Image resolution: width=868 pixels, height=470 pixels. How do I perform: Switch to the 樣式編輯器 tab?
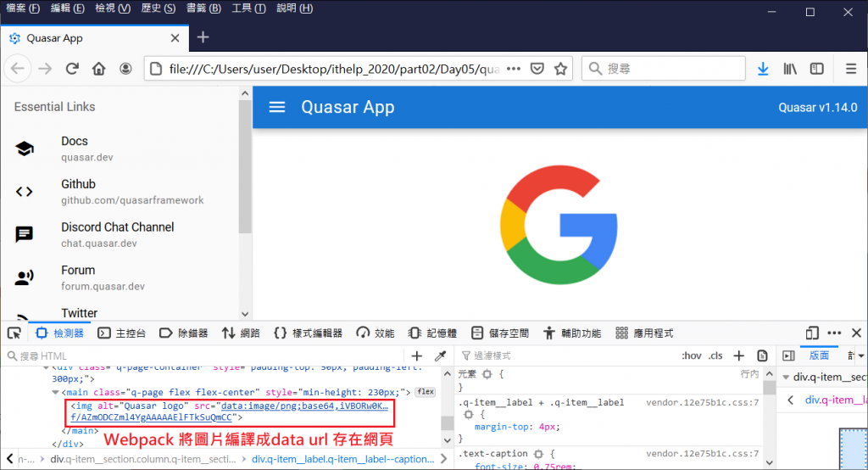[309, 333]
